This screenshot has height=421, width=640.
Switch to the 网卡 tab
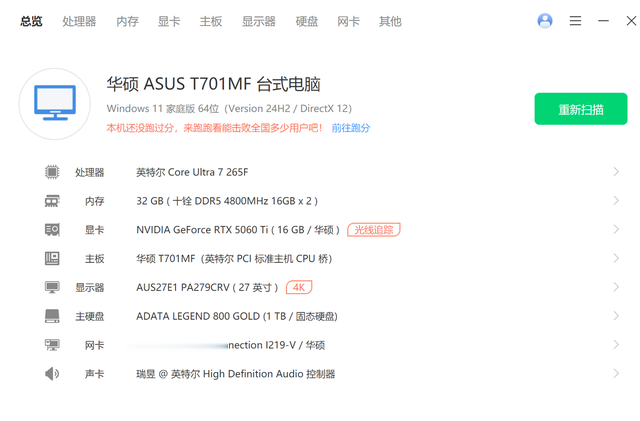point(349,21)
